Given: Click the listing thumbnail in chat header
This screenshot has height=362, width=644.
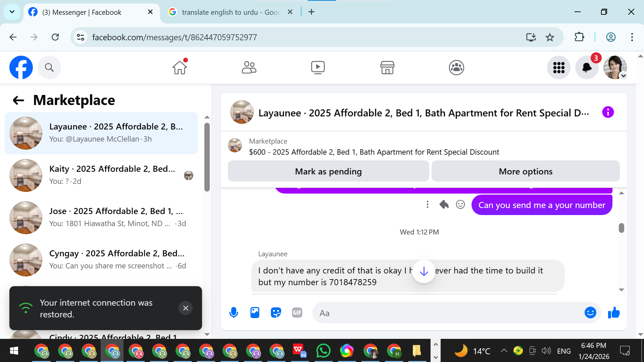Looking at the screenshot, I should (x=242, y=112).
